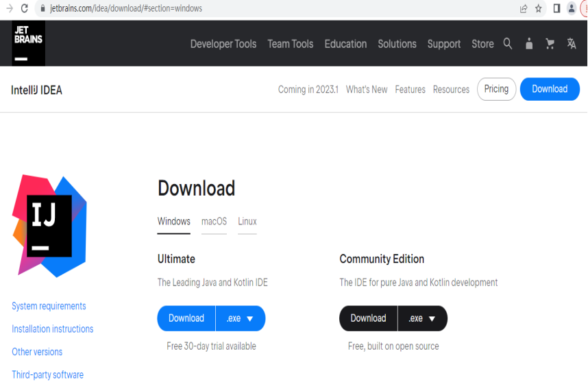
Task: Toggle the browser side panel icon
Action: click(x=557, y=8)
